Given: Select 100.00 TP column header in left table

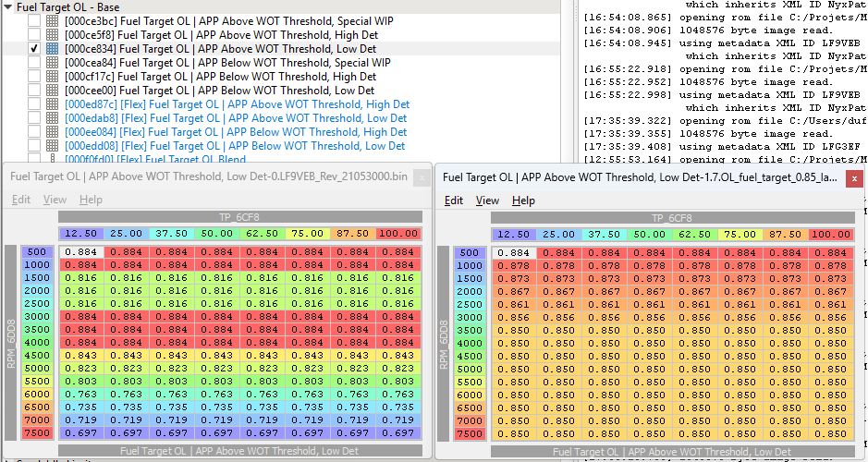Looking at the screenshot, I should point(398,234).
